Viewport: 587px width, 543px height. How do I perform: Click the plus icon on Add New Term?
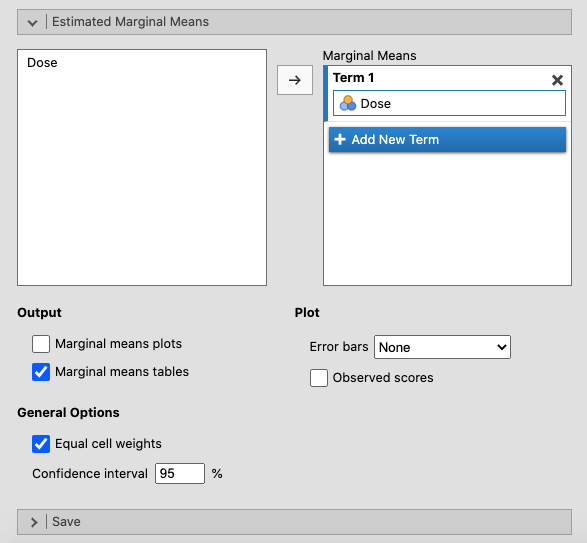click(x=340, y=139)
